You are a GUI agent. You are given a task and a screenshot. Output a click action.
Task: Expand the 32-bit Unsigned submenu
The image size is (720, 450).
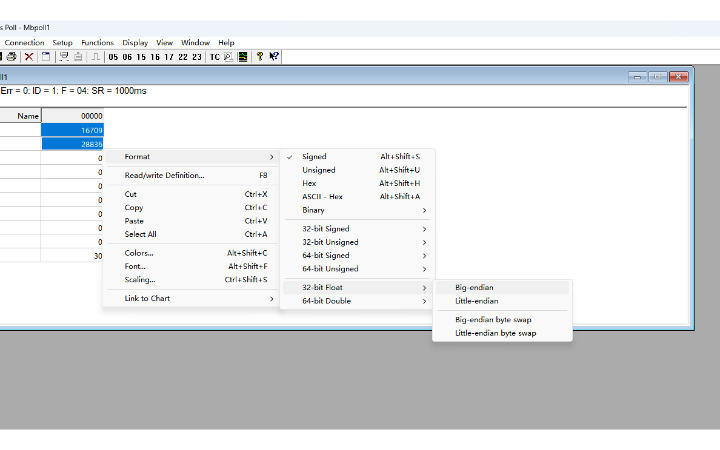(357, 242)
